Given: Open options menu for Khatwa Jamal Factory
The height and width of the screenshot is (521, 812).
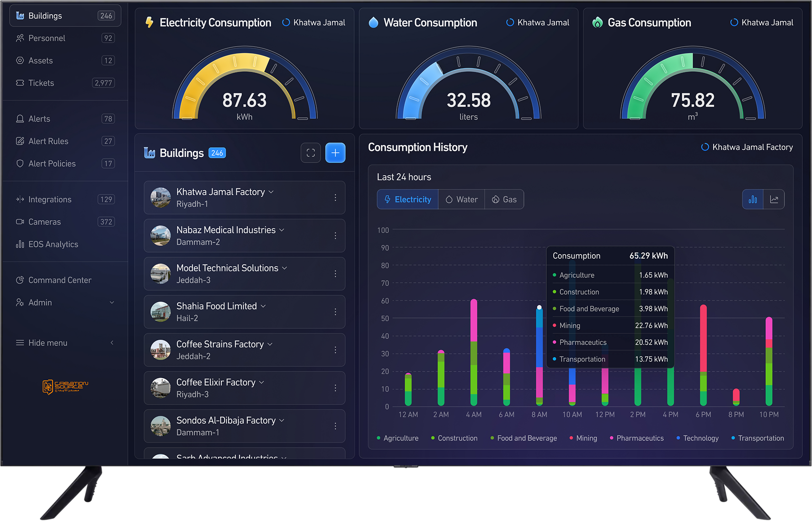Looking at the screenshot, I should click(335, 197).
